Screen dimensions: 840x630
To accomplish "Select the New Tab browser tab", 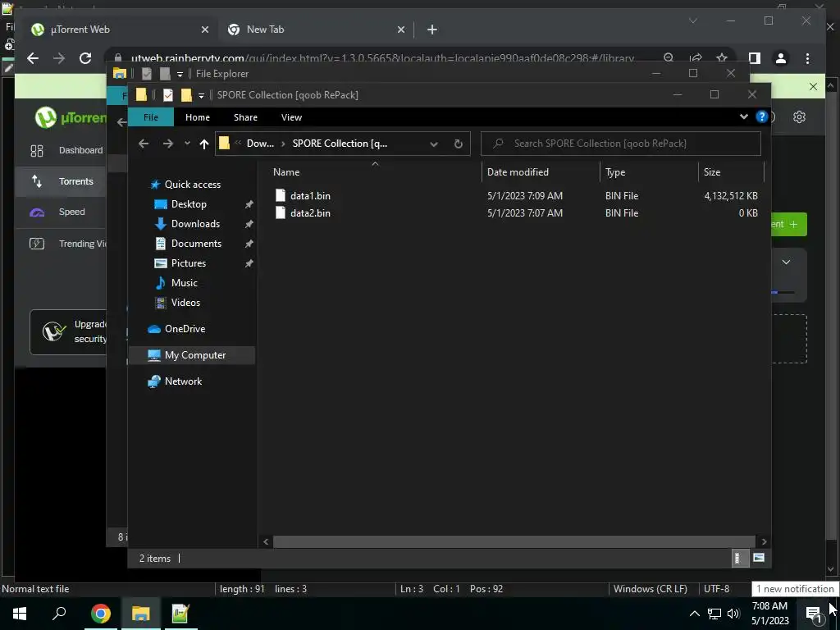I will coord(315,30).
